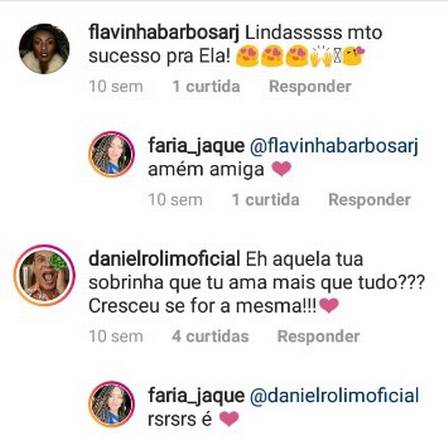448x440 pixels.
Task: Reply to danielrolimoficial's comment
Action: [318, 336]
